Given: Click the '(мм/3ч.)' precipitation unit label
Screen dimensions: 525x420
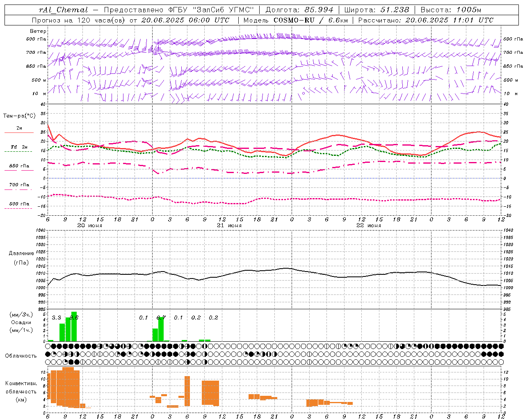Looking at the screenshot, I should (x=21, y=315).
